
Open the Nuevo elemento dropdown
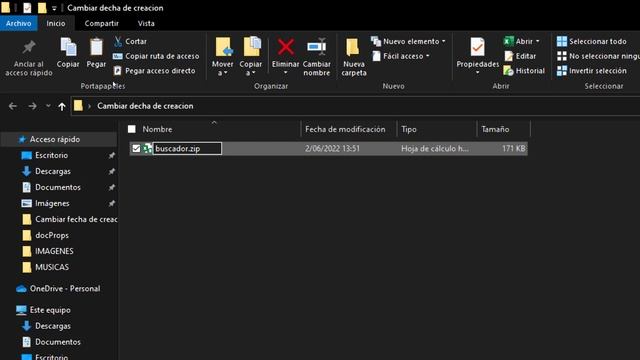pos(408,41)
